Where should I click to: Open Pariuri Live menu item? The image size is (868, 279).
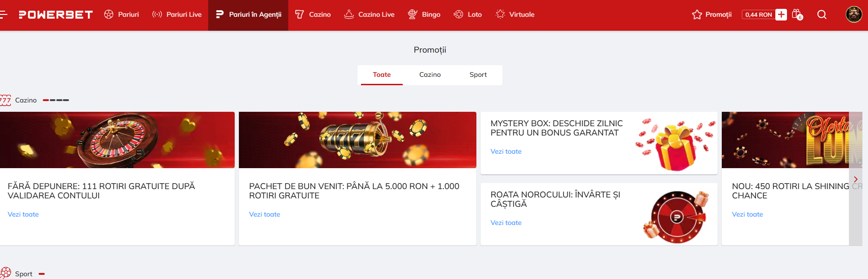[x=177, y=14]
